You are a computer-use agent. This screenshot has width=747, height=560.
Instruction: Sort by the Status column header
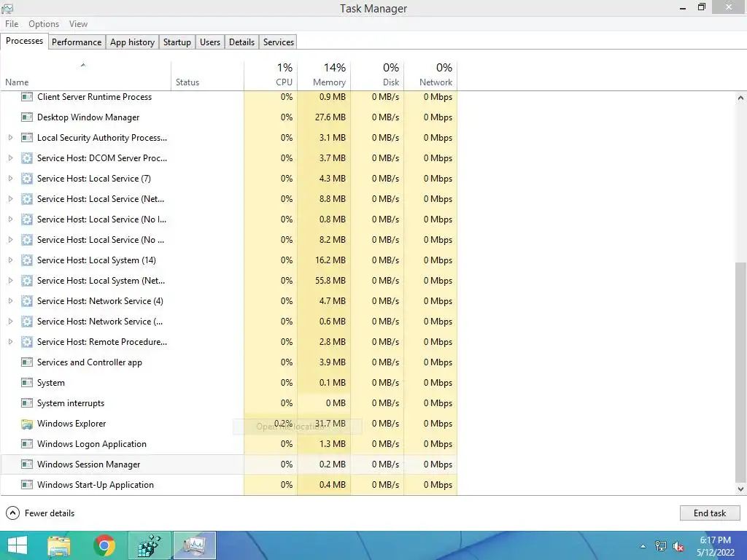[207, 76]
